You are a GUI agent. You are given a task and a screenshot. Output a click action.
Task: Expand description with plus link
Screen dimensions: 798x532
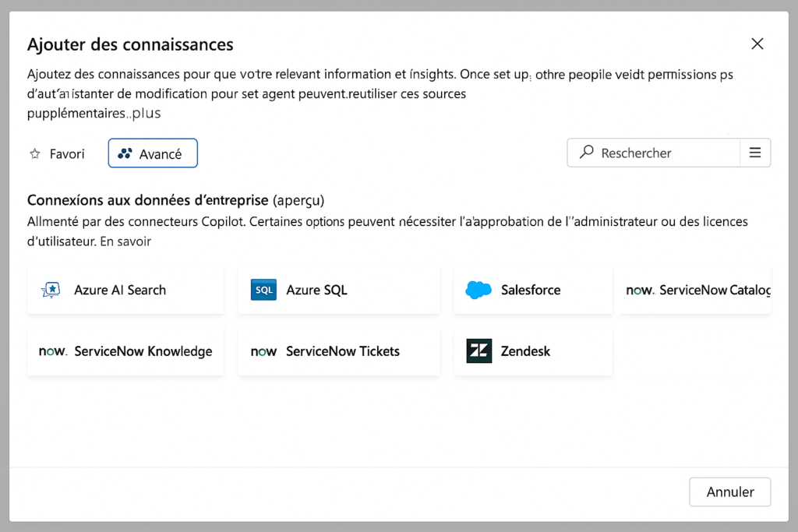click(x=147, y=113)
